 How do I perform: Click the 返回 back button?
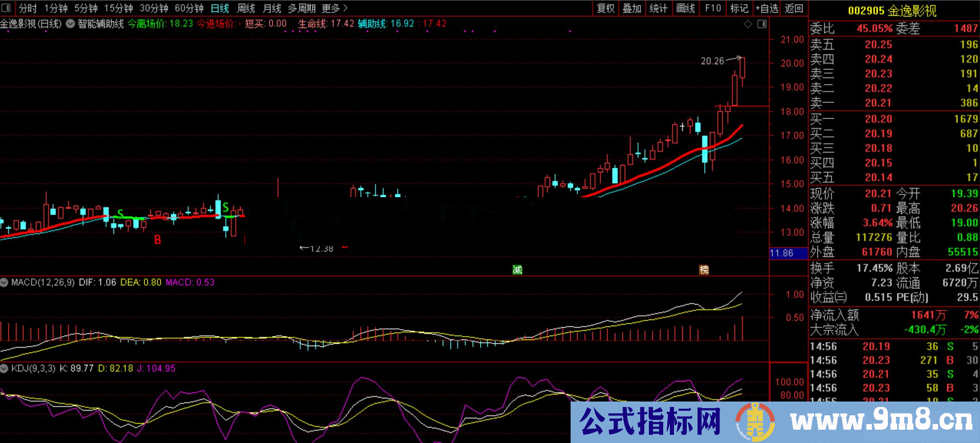794,8
